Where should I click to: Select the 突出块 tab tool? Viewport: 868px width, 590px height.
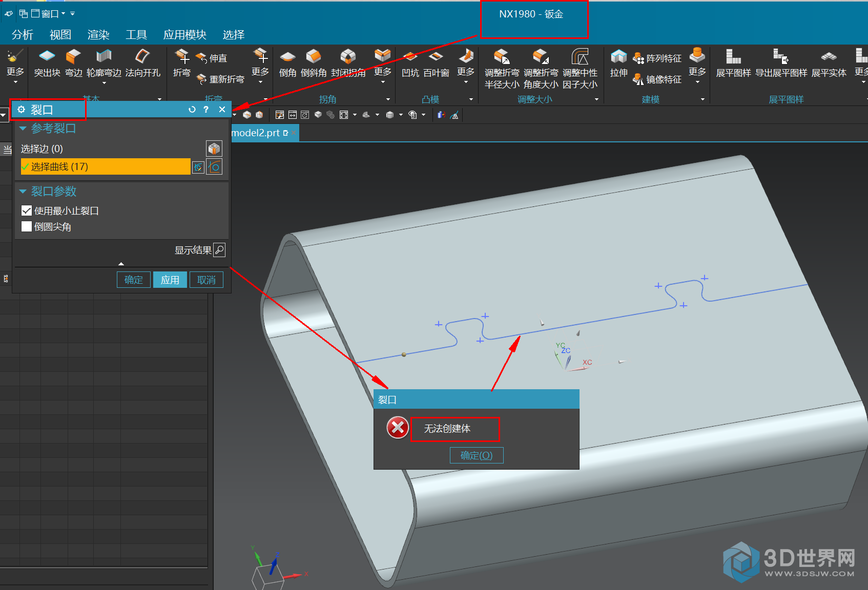pyautogui.click(x=47, y=63)
